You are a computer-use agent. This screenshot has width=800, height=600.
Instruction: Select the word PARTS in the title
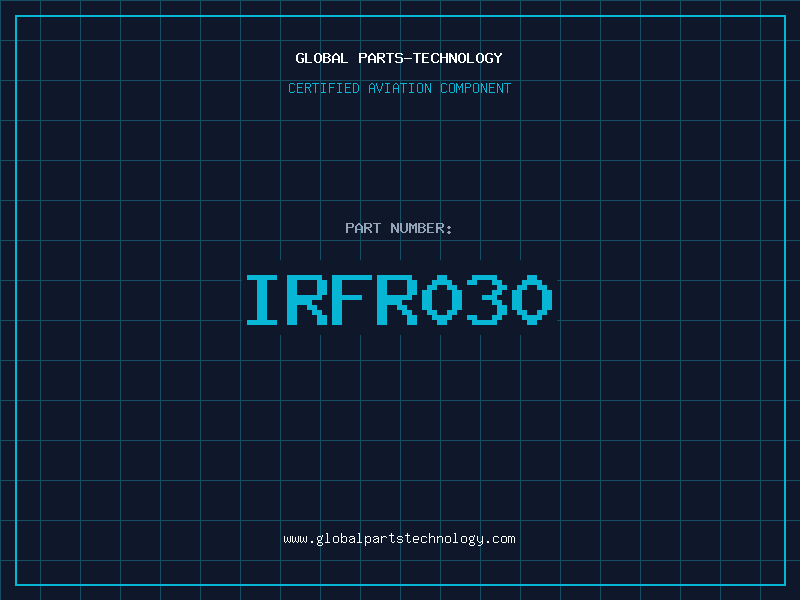pos(377,58)
